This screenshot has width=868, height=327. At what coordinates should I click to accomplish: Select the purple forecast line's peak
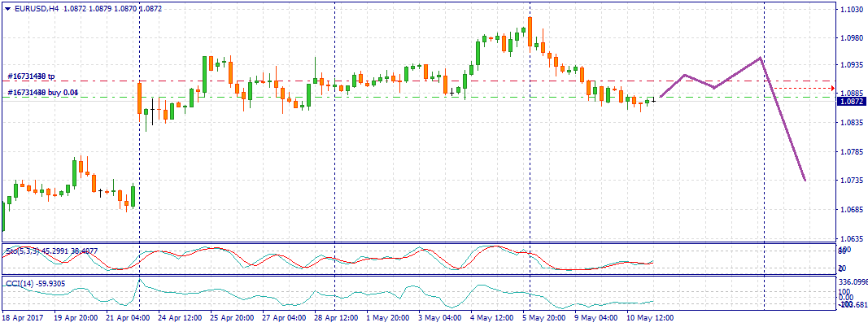click(760, 58)
